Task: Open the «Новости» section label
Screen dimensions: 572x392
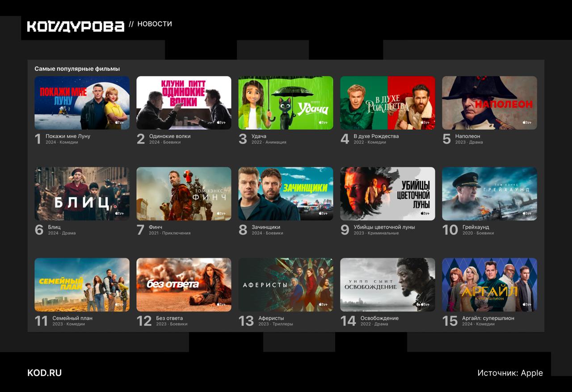Action: (x=155, y=24)
